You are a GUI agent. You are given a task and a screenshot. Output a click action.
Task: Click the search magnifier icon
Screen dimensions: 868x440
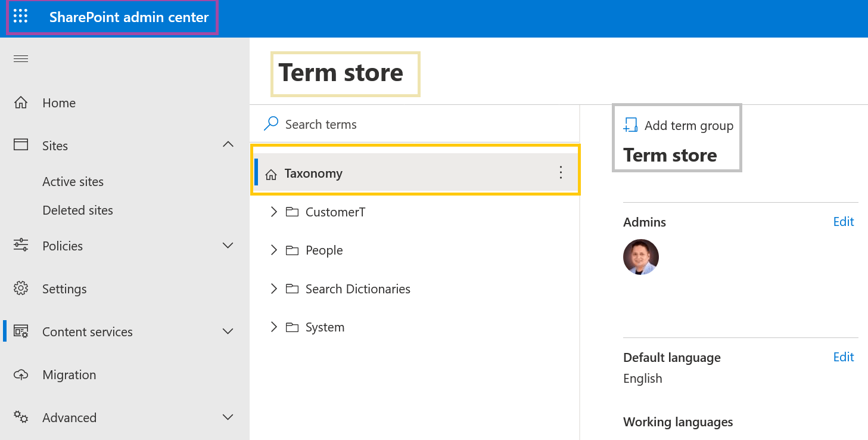271,123
